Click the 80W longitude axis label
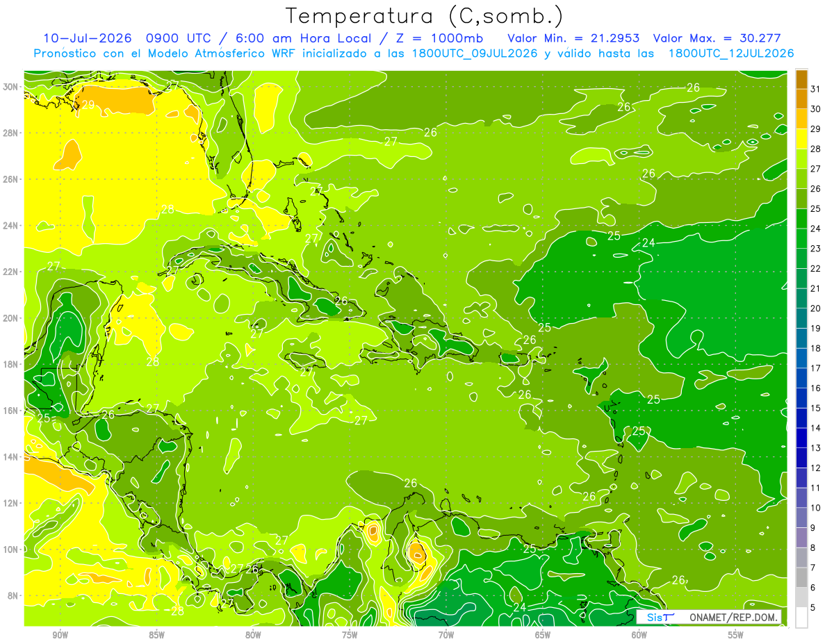This screenshot has width=834, height=644. point(253,635)
